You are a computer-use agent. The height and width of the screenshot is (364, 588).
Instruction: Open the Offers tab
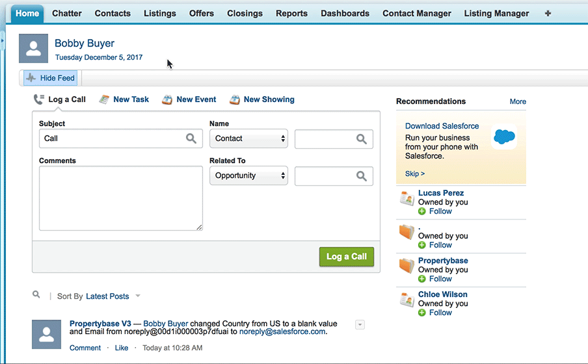click(x=202, y=14)
